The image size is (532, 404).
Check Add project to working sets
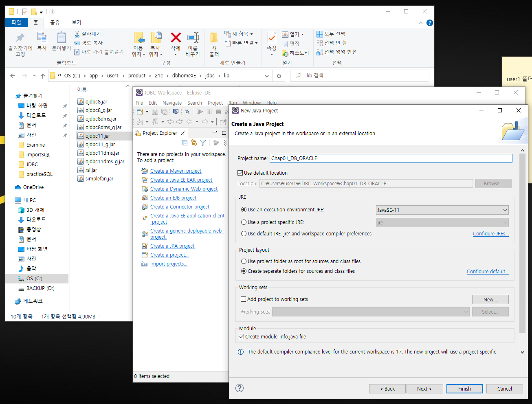(244, 299)
